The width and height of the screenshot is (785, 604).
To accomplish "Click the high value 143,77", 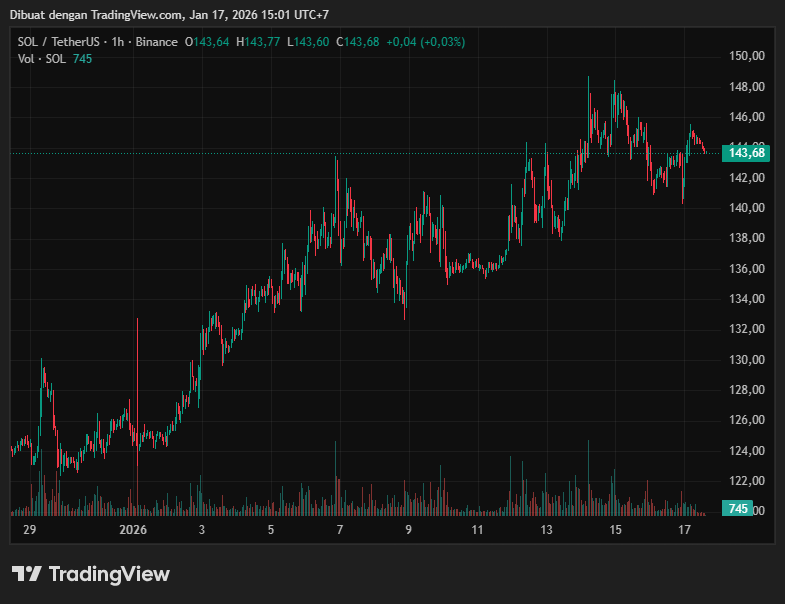I will [x=262, y=42].
